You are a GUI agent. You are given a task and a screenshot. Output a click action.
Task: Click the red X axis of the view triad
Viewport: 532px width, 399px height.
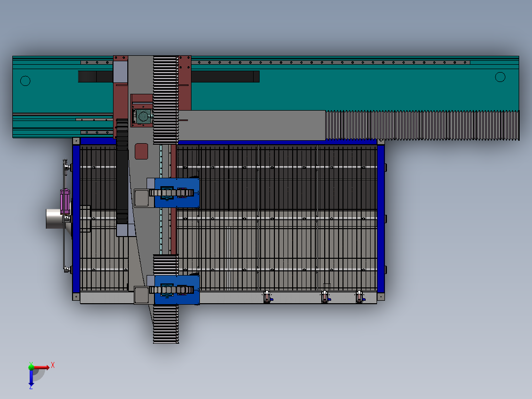click(x=41, y=367)
